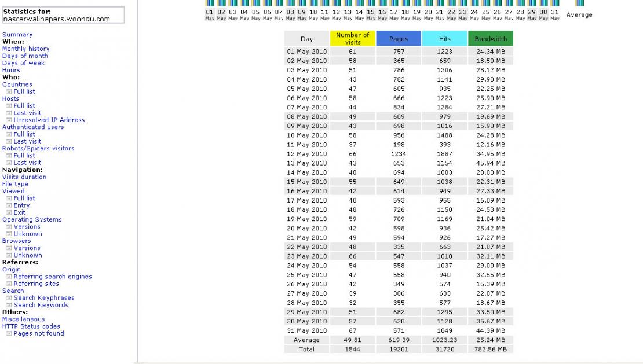Click the 44.39 MB bandwidth cell
The height and width of the screenshot is (364, 643).
[x=491, y=331]
